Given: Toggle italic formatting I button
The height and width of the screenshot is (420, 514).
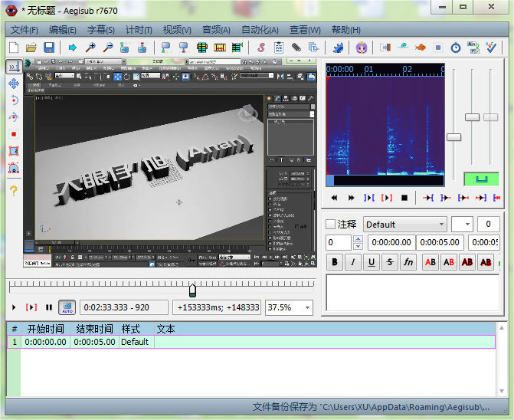Looking at the screenshot, I should pos(353,262).
